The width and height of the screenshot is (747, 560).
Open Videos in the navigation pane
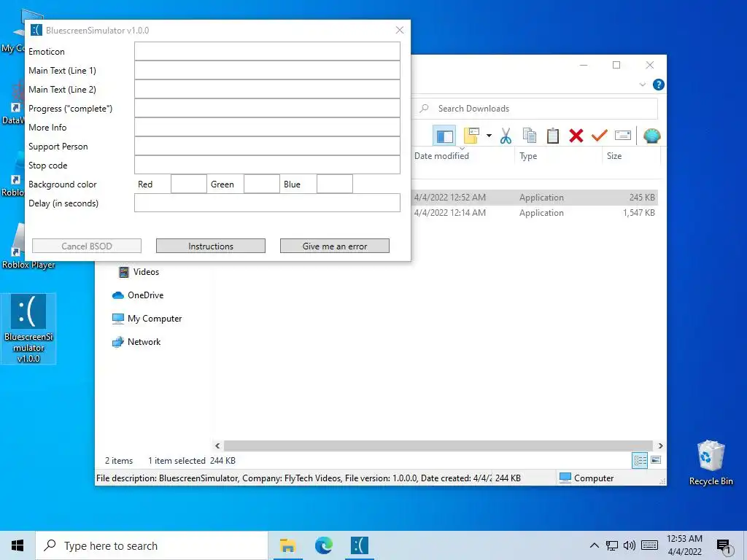(x=146, y=272)
